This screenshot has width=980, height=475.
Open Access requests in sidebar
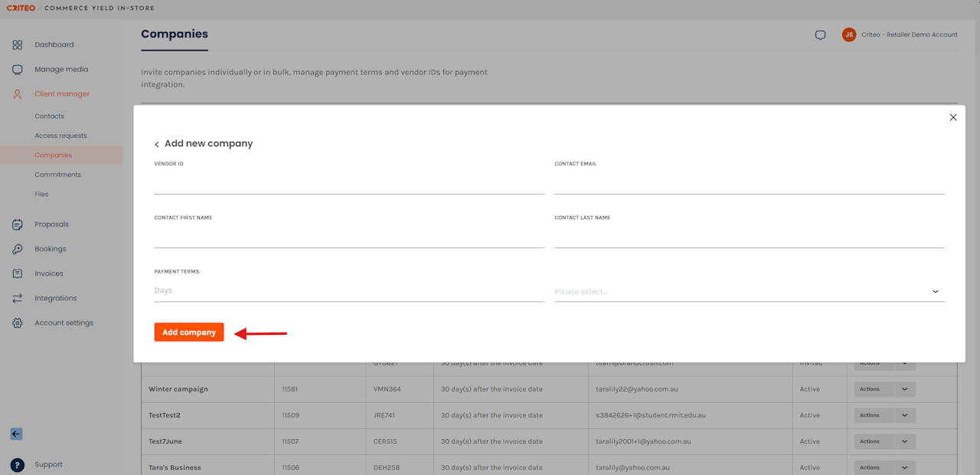(60, 136)
